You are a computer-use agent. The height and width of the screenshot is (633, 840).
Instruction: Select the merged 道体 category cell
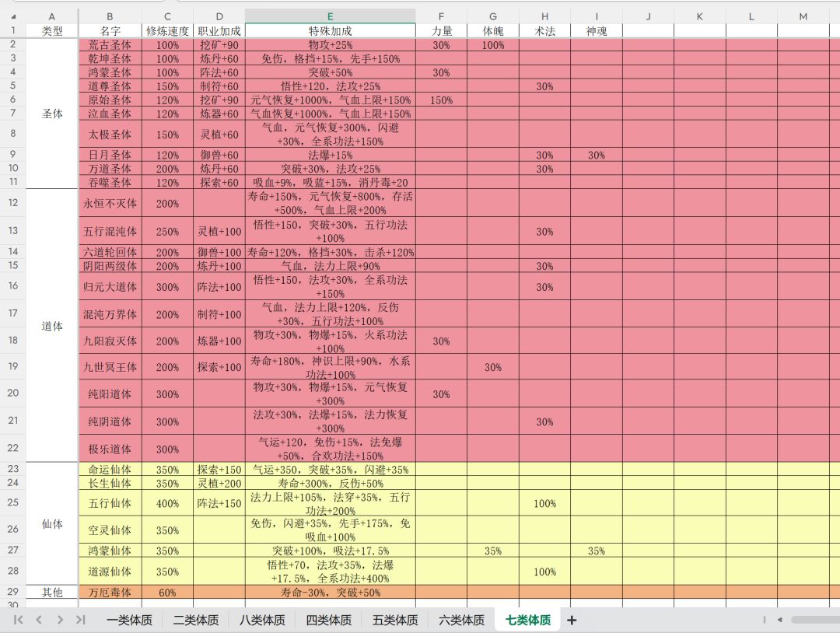coord(52,326)
